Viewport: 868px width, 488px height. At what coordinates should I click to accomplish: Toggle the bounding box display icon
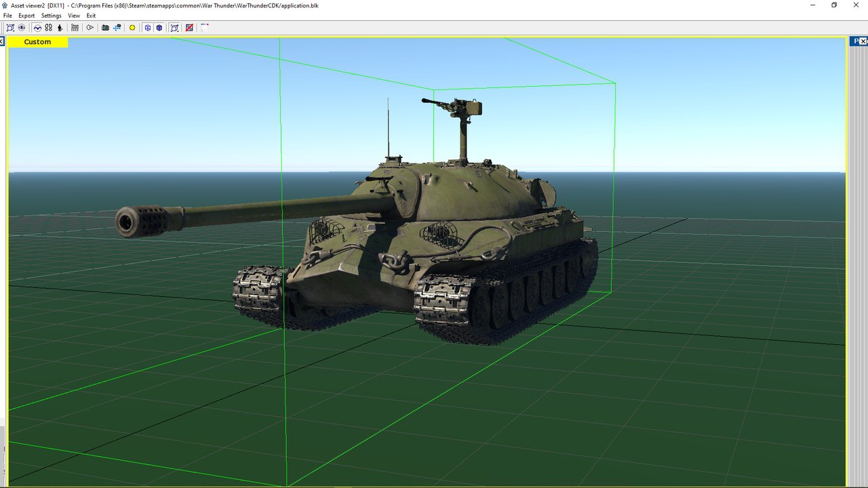point(174,28)
